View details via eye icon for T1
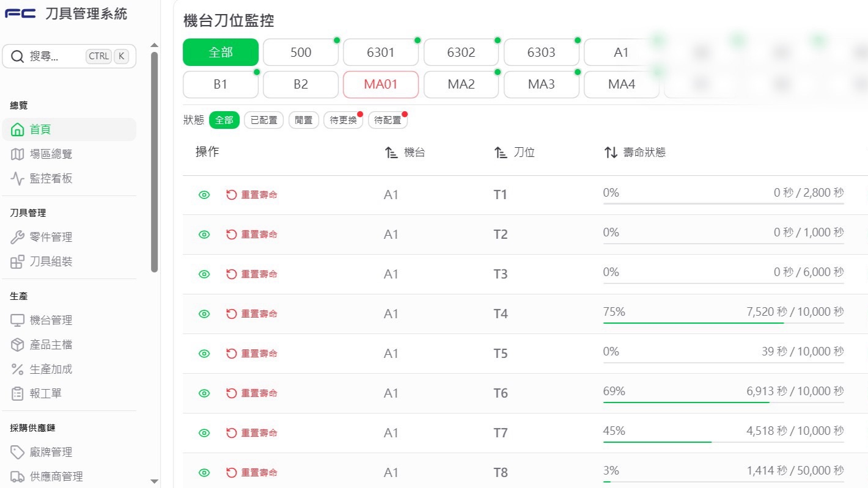 (x=204, y=195)
